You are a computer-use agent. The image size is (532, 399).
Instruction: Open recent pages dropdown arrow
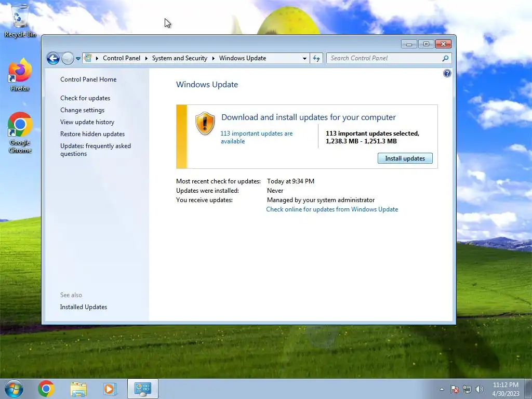pyautogui.click(x=78, y=58)
